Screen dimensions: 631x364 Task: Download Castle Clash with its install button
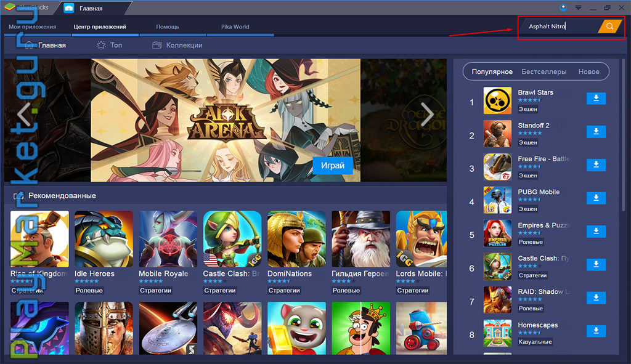[596, 264]
